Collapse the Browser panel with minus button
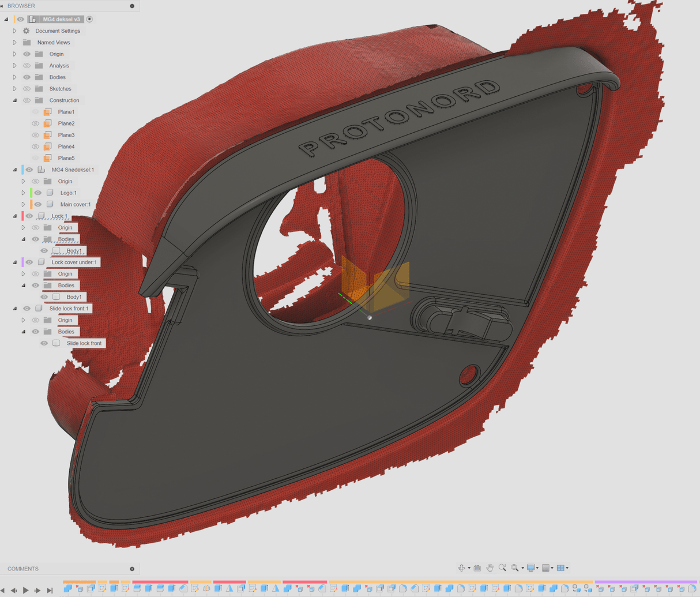 pyautogui.click(x=132, y=6)
